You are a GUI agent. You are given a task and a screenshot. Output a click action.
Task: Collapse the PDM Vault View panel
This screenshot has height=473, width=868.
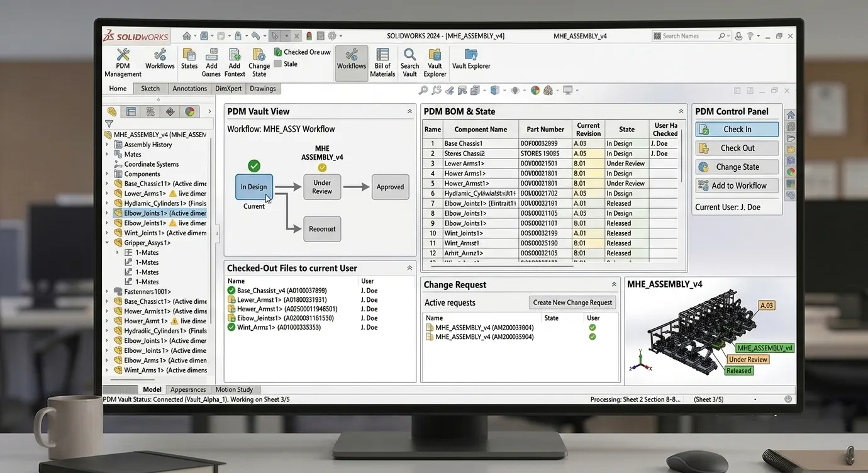pyautogui.click(x=409, y=111)
